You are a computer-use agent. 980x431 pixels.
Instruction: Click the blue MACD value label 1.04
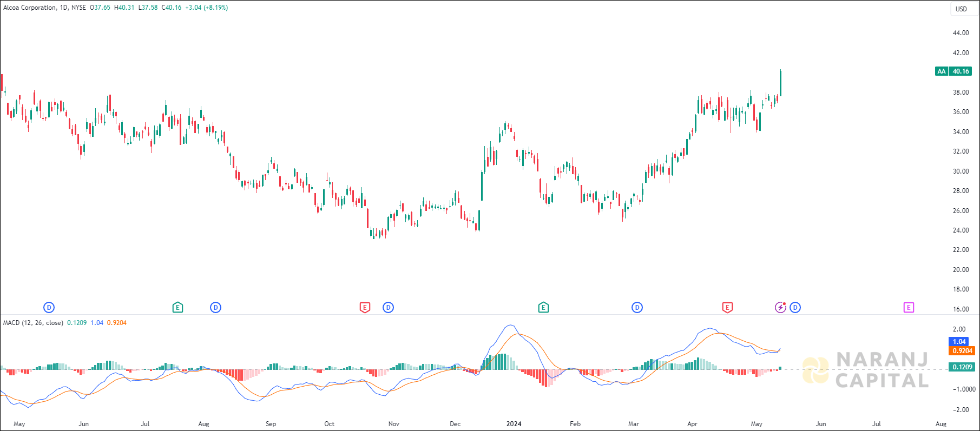pos(959,342)
